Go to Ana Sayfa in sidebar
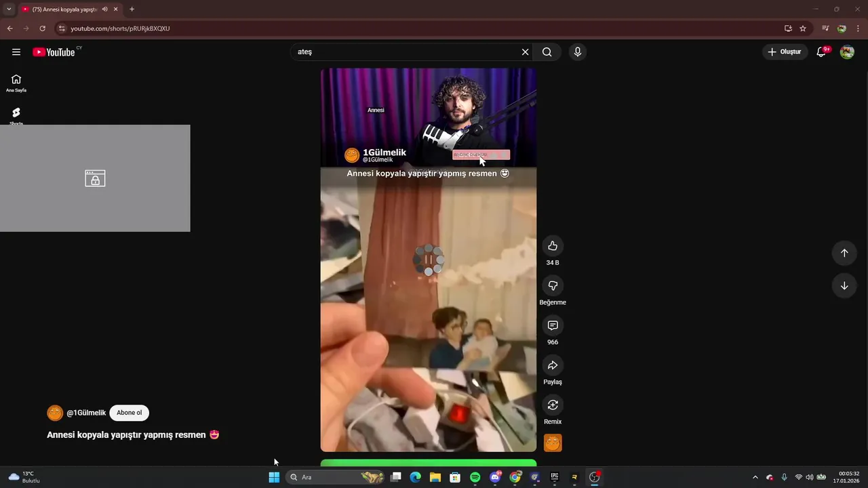 tap(16, 83)
